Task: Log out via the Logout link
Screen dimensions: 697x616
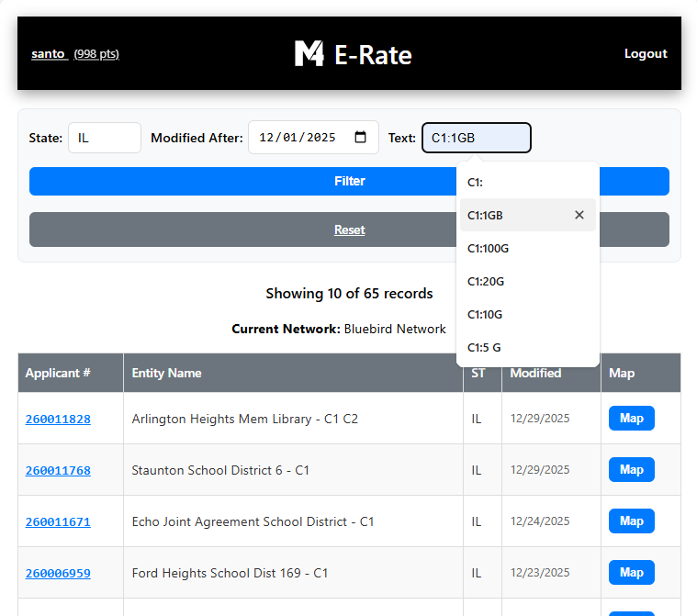Action: coord(646,54)
